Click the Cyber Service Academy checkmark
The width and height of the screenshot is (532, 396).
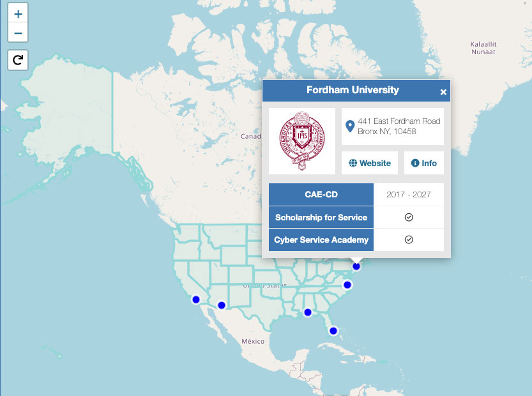(409, 240)
